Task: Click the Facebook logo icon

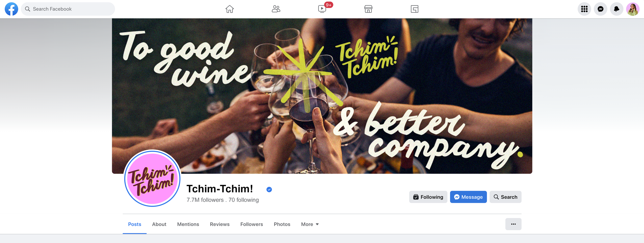Action: [x=11, y=9]
